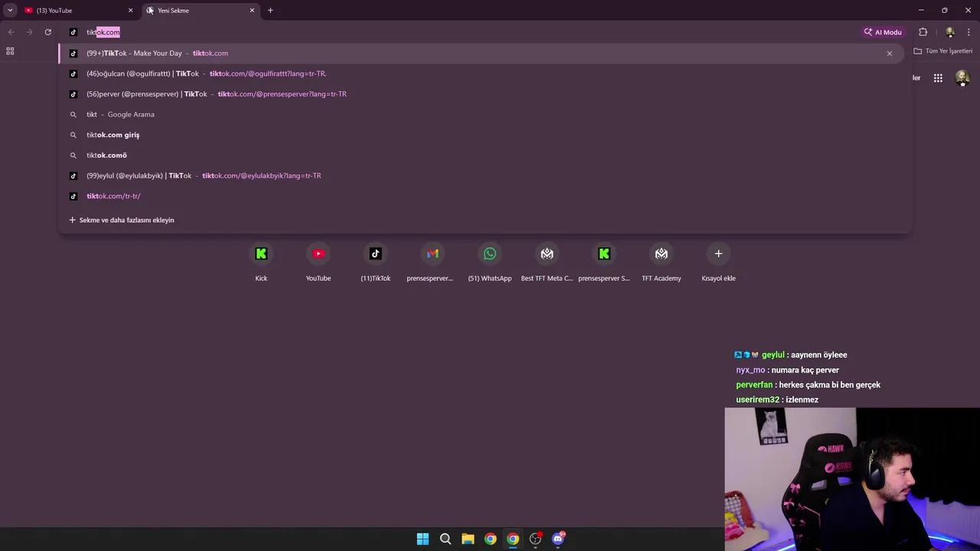Reload the page with refresh icon

pos(47,32)
